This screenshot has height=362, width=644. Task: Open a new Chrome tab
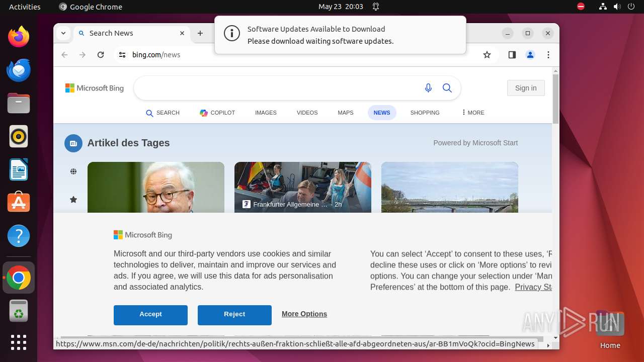[x=200, y=33]
